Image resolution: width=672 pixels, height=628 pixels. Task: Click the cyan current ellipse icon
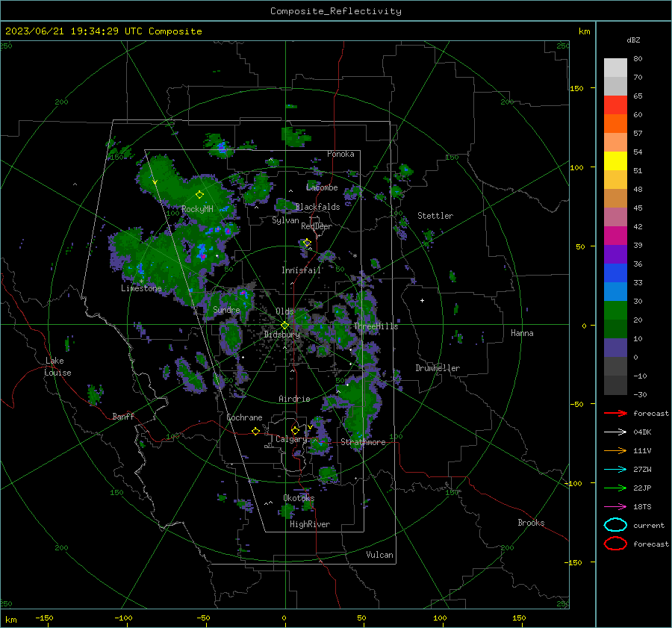(x=615, y=525)
